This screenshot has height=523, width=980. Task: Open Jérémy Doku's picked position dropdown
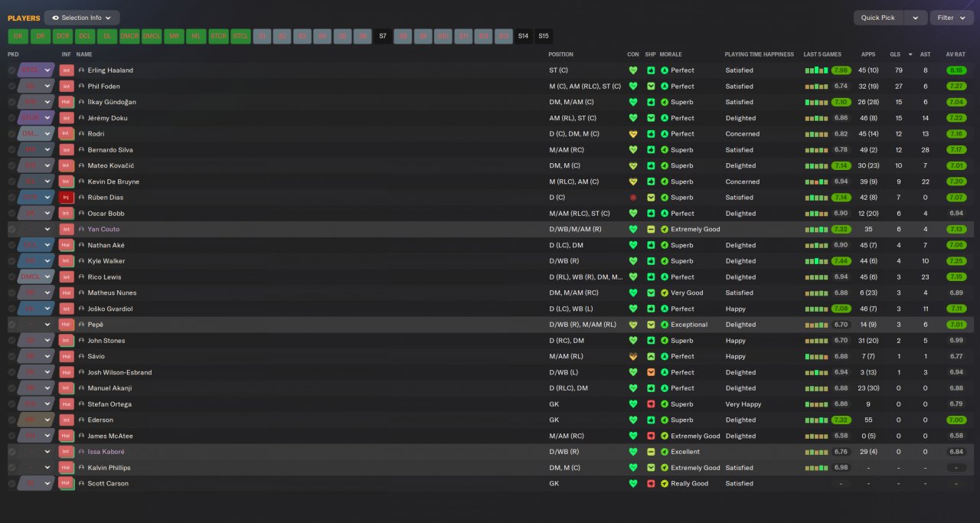(x=36, y=118)
